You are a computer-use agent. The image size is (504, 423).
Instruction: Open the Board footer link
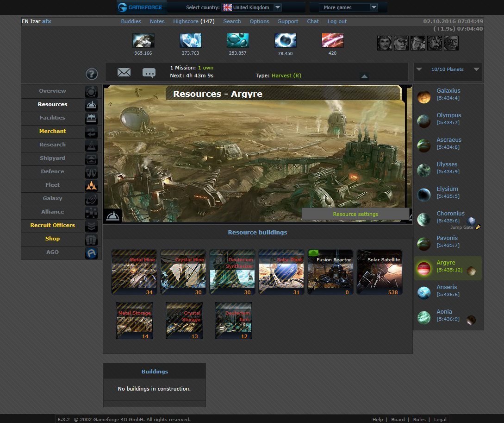coord(398,419)
